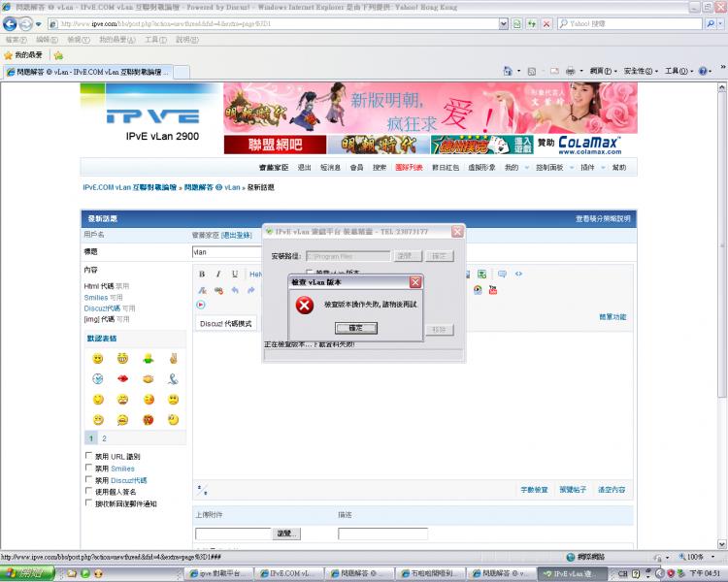The height and width of the screenshot is (582, 728).
Task: Click the logout link beside the username
Action: coord(236,236)
